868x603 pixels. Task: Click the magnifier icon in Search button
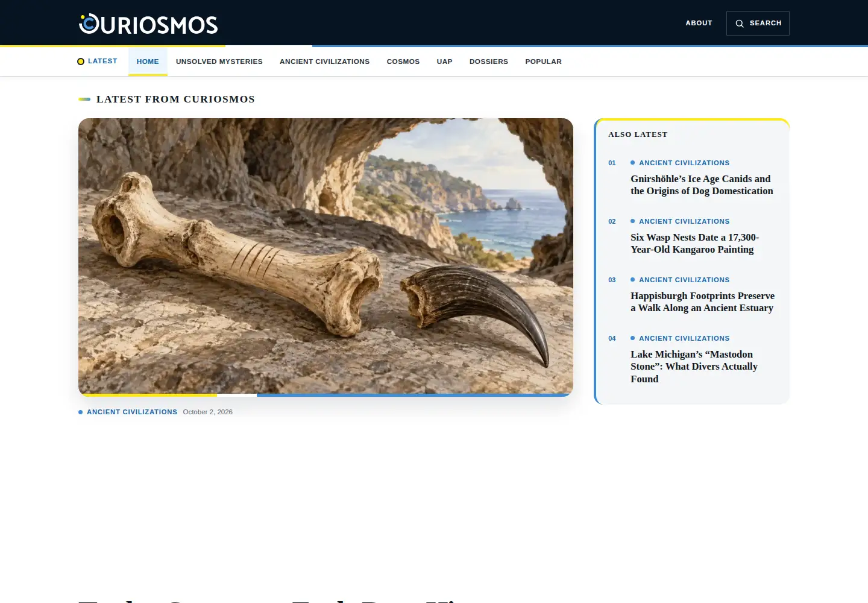[x=740, y=24]
